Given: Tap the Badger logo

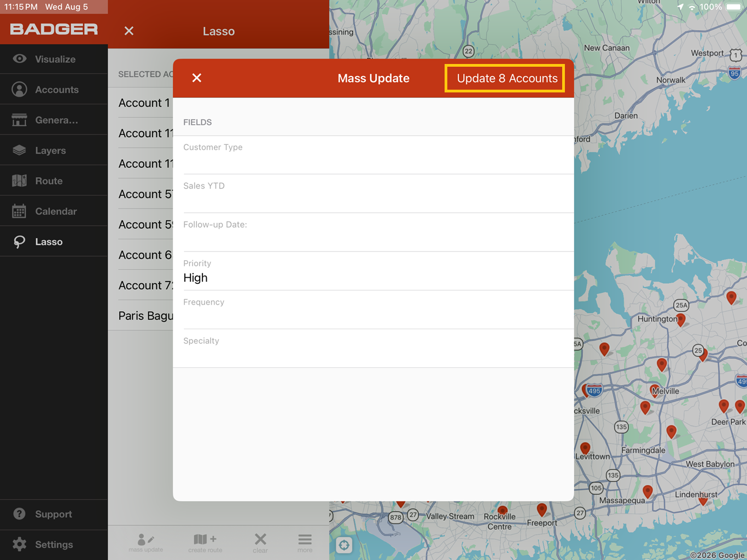Looking at the screenshot, I should (x=54, y=29).
